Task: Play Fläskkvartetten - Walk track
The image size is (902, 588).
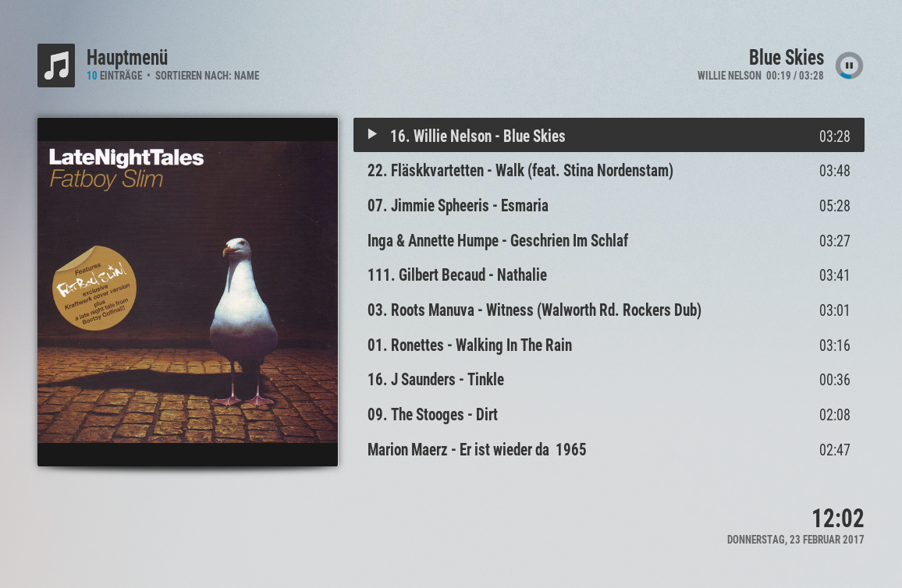Action: click(609, 171)
